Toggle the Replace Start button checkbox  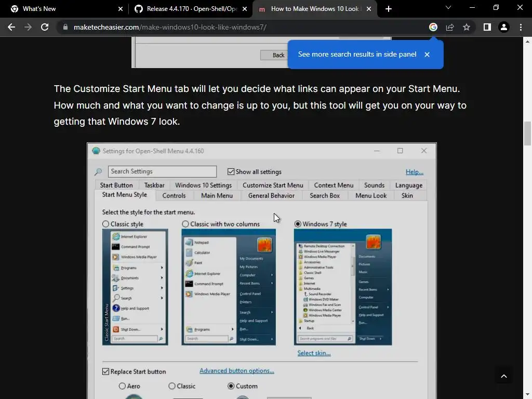(x=106, y=371)
